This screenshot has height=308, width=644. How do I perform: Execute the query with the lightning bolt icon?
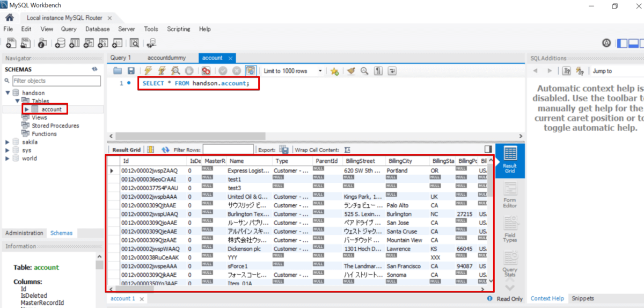148,71
